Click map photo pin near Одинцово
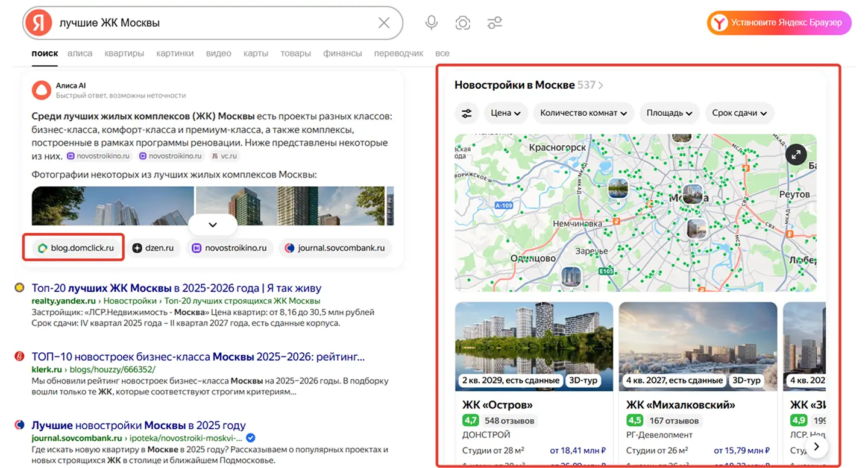 [571, 277]
